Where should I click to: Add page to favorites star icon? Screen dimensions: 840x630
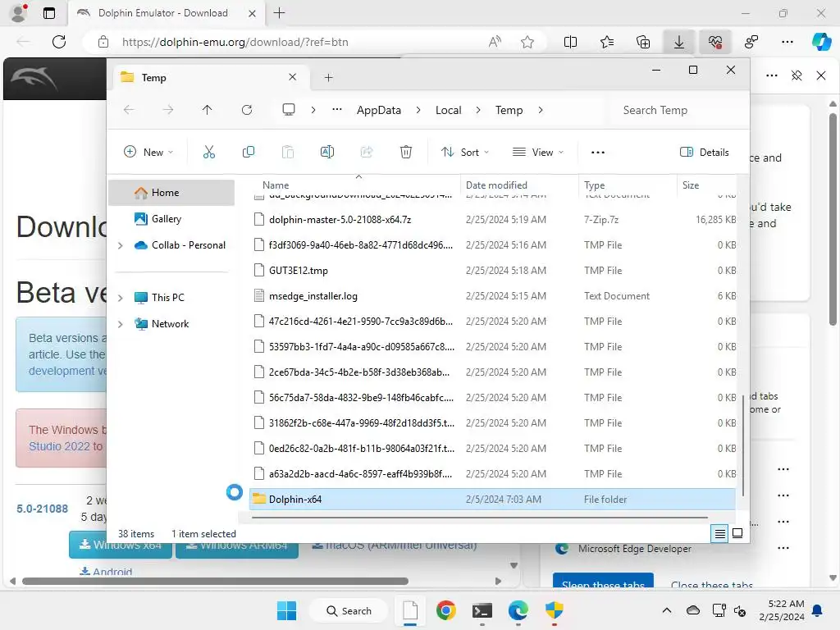point(527,42)
